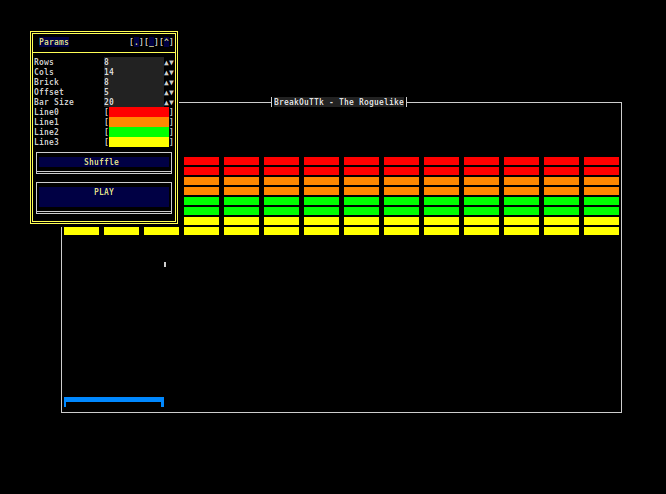Click the Line2 label
The height and width of the screenshot is (494, 666).
click(x=46, y=132)
